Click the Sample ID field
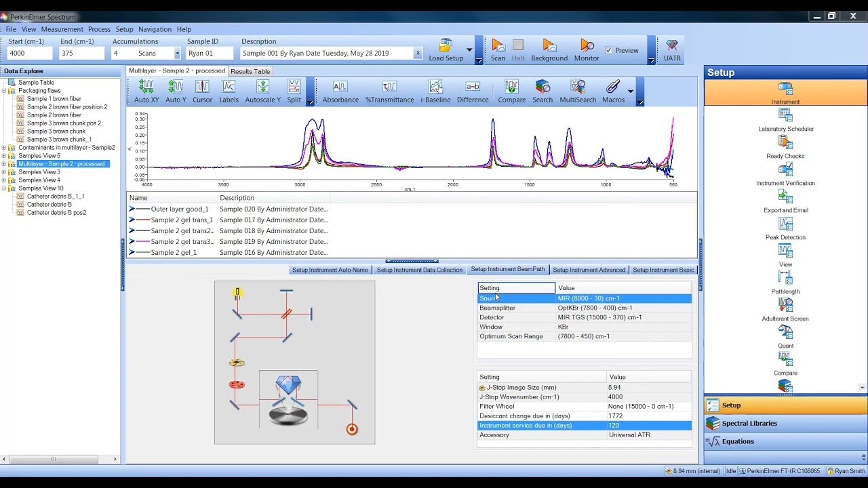 [210, 54]
